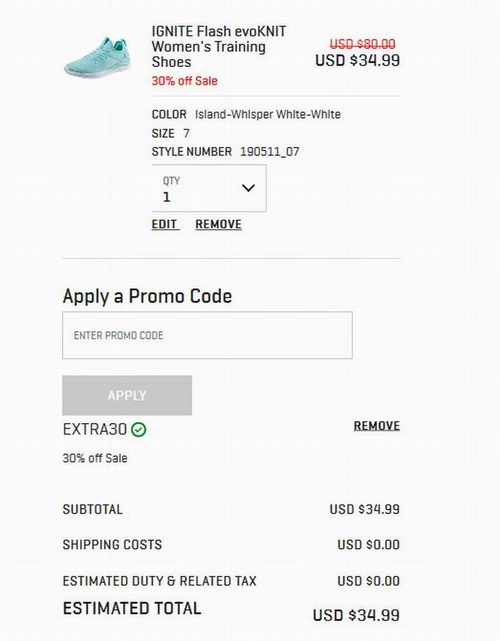500x641 pixels.
Task: Click the SHIPPING COSTS row amount
Action: tap(368, 545)
